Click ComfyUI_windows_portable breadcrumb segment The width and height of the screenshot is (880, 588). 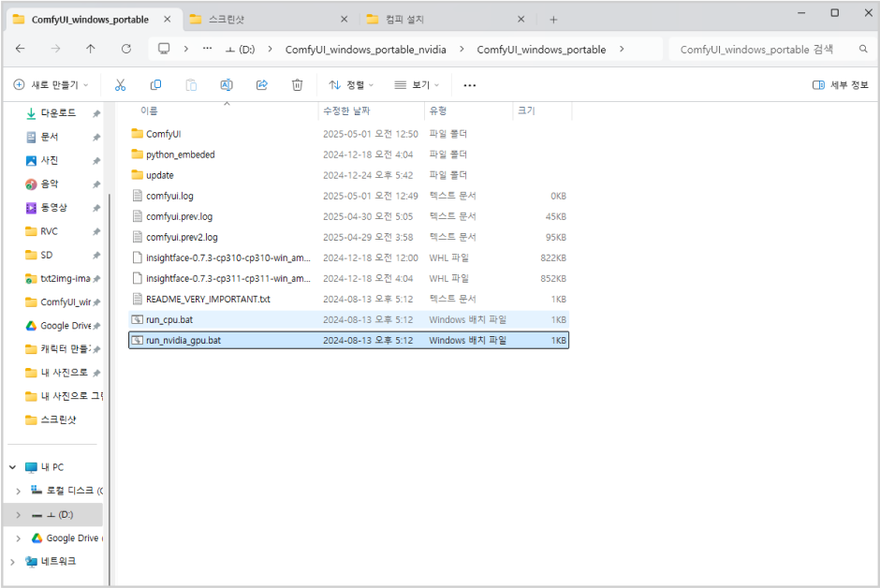pyautogui.click(x=541, y=50)
